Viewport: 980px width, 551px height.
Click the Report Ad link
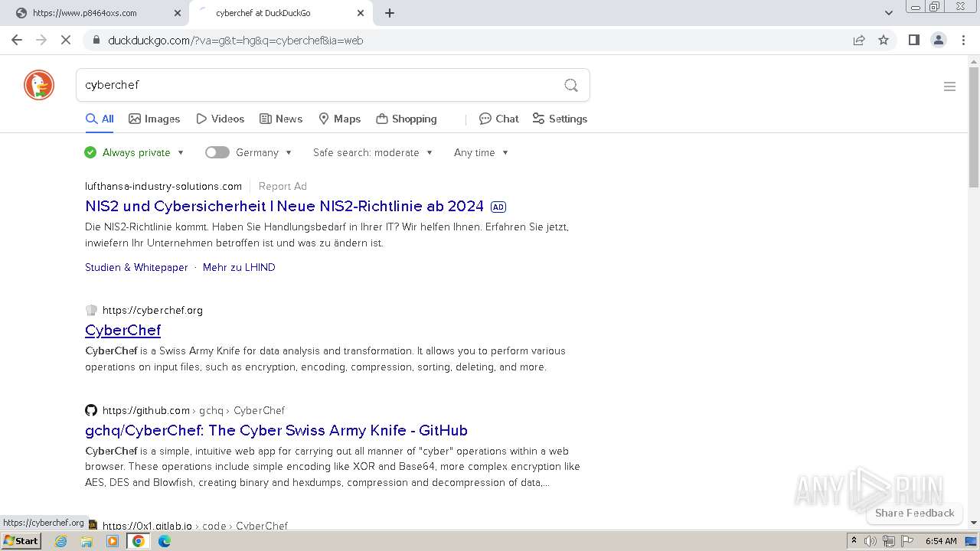tap(283, 186)
